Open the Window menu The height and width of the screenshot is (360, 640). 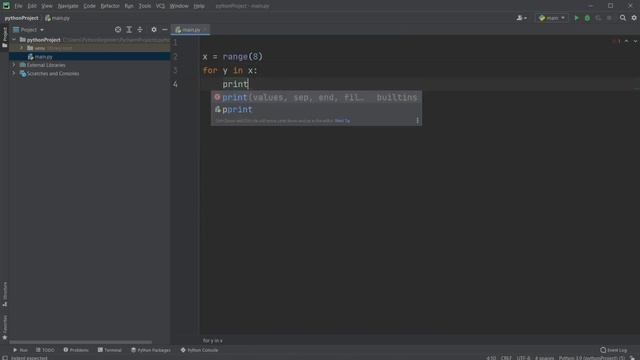point(179,6)
